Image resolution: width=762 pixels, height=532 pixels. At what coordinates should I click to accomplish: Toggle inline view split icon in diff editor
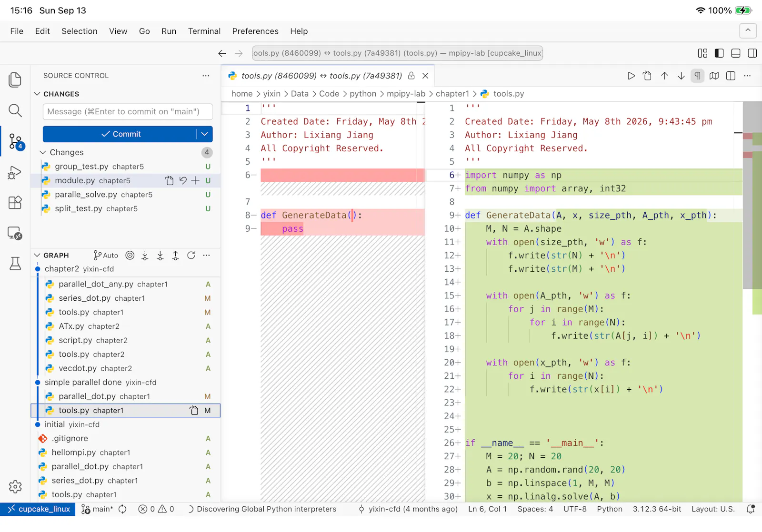pyautogui.click(x=731, y=76)
